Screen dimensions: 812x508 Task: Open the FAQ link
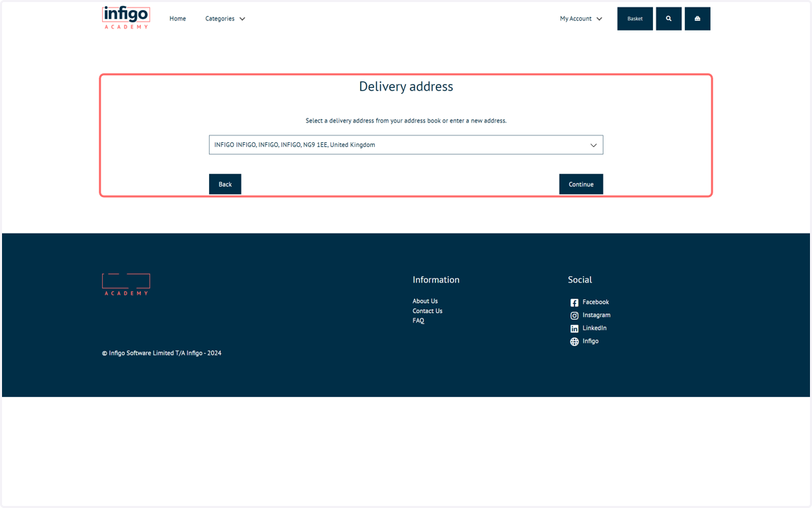(x=418, y=321)
